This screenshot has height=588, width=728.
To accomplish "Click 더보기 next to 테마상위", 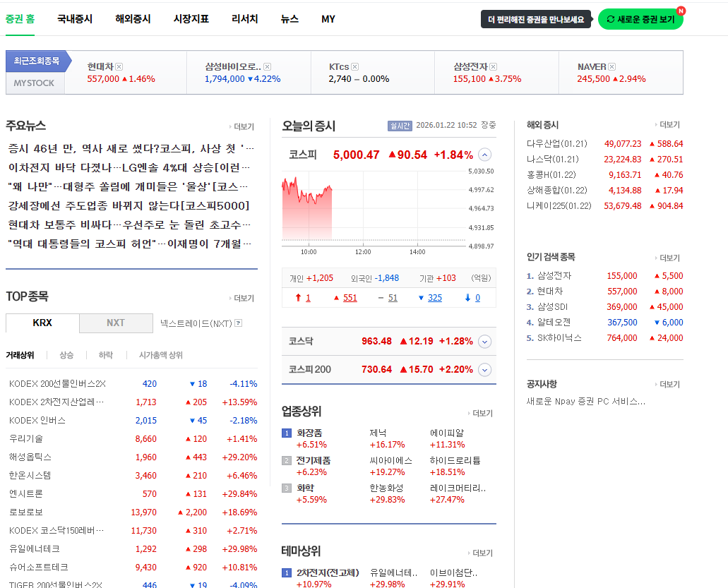I will click(481, 553).
